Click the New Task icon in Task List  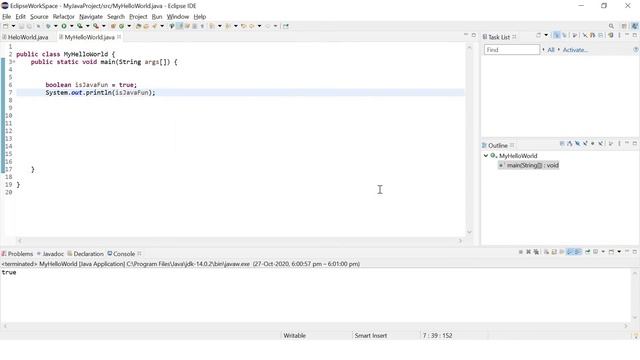[x=539, y=36]
